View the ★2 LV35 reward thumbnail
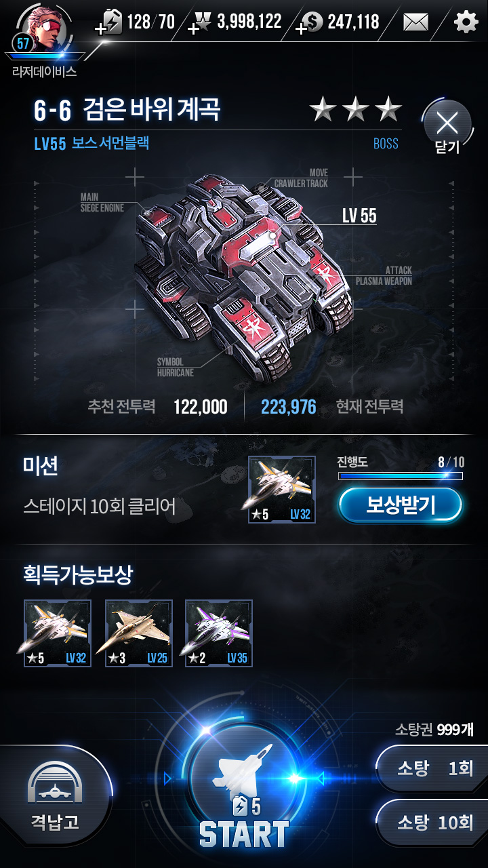 pyautogui.click(x=219, y=633)
